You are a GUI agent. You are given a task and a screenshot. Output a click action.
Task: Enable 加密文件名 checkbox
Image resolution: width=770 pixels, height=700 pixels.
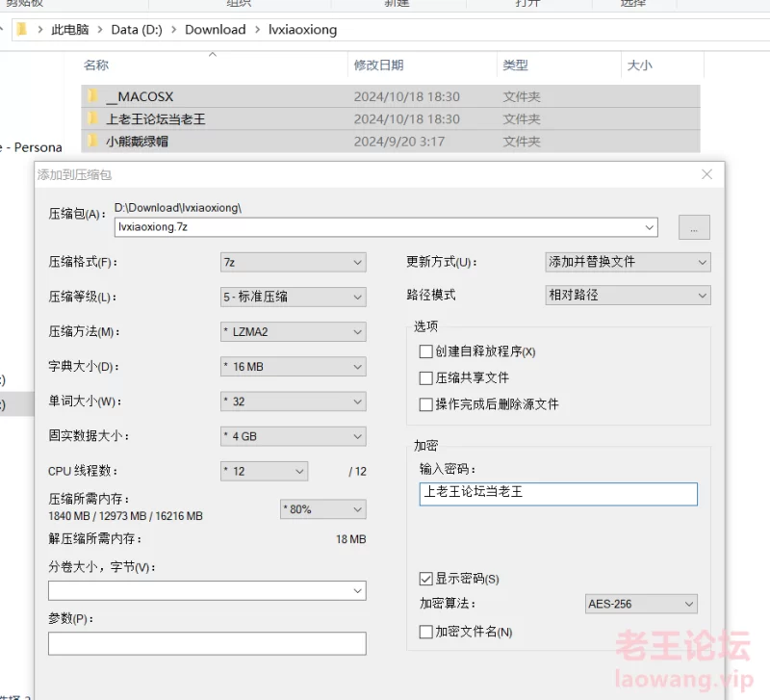pos(426,632)
